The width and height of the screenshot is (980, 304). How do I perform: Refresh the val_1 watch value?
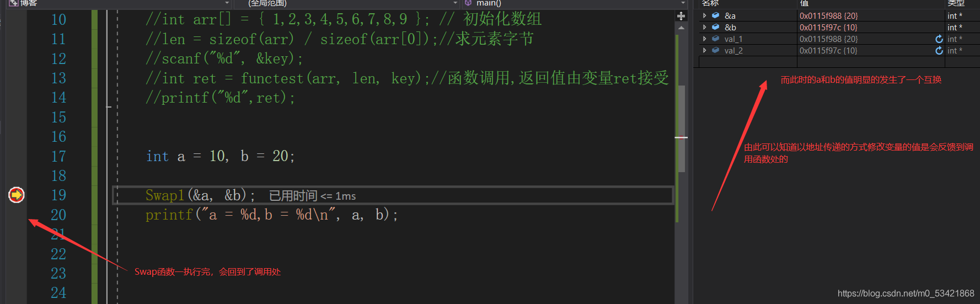[x=939, y=39]
